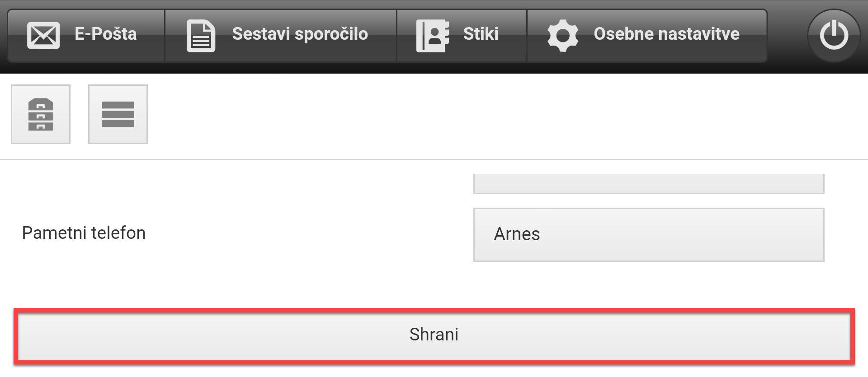Click the horizontal separator below the toolbar
The width and height of the screenshot is (868, 377).
[434, 159]
